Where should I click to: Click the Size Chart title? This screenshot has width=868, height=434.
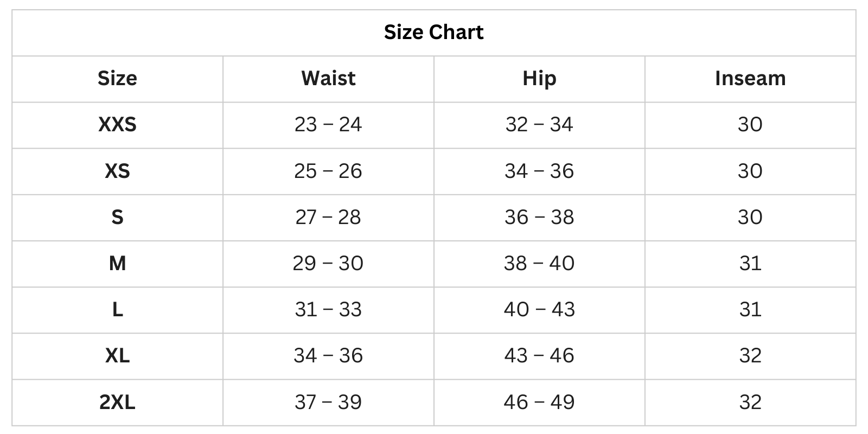[433, 33]
